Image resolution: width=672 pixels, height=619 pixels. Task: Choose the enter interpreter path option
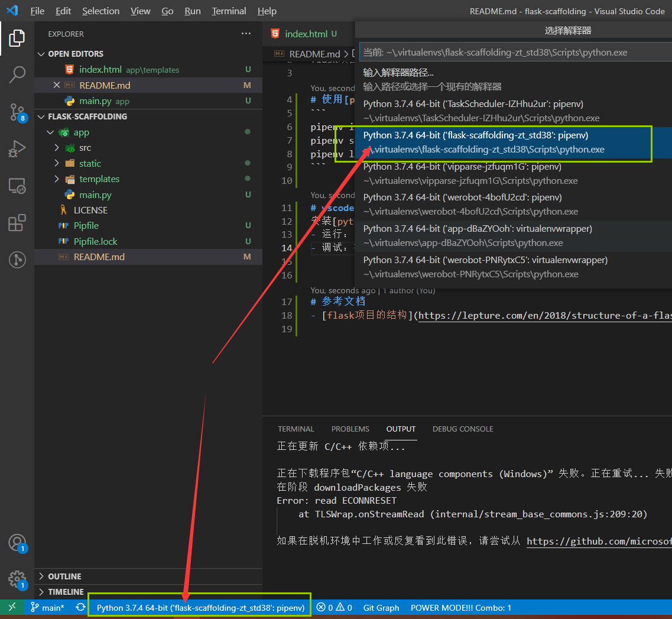click(x=514, y=79)
